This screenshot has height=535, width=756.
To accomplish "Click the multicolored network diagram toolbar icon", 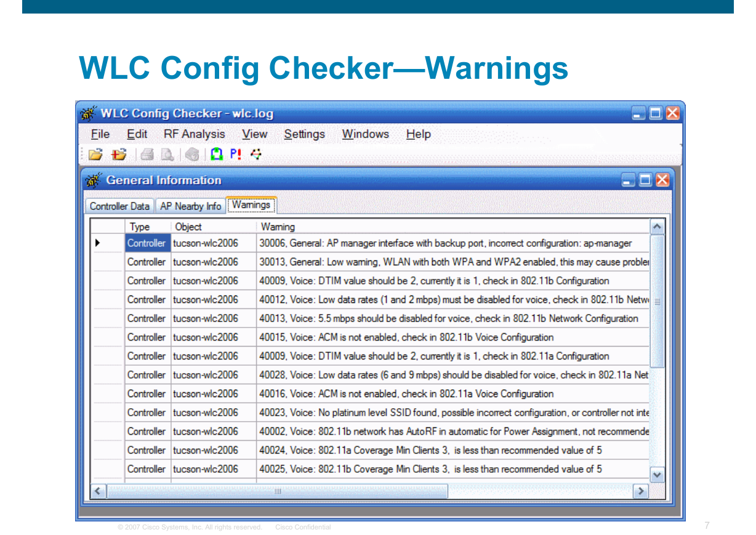I will pos(256,155).
